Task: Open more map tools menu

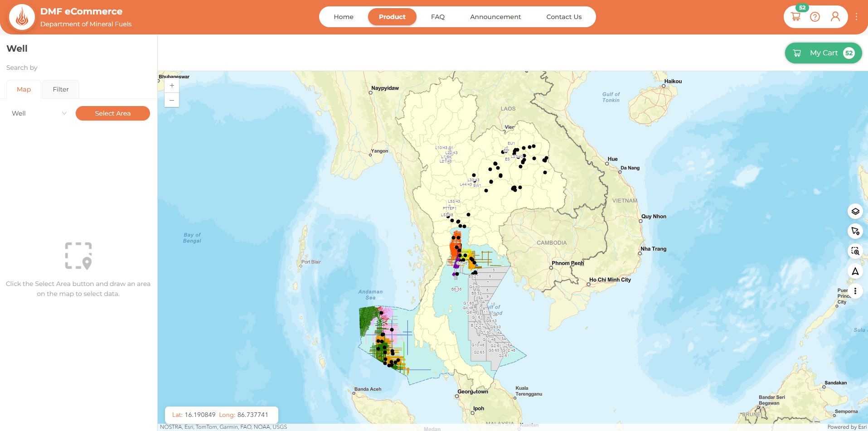Action: tap(855, 291)
